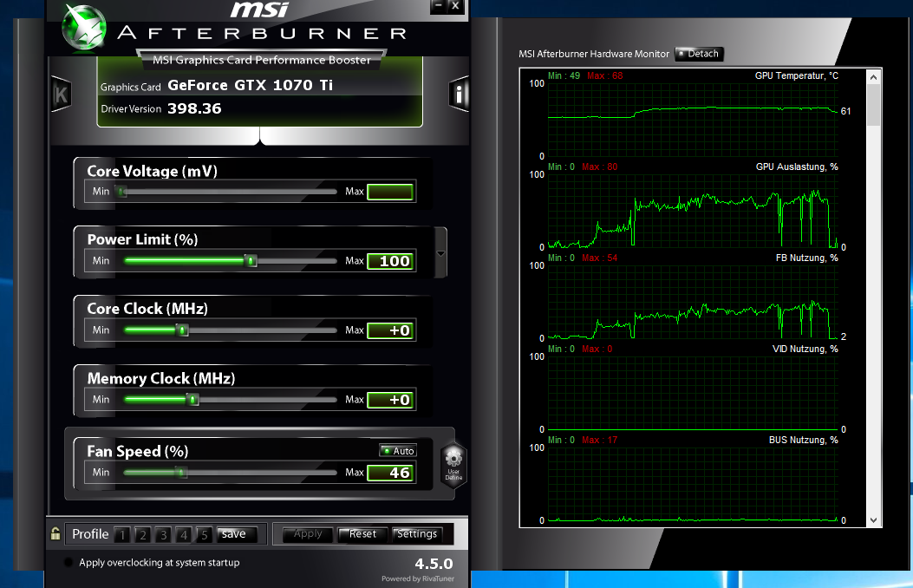Toggle the profile lock icon
The width and height of the screenshot is (913, 588).
tap(55, 533)
